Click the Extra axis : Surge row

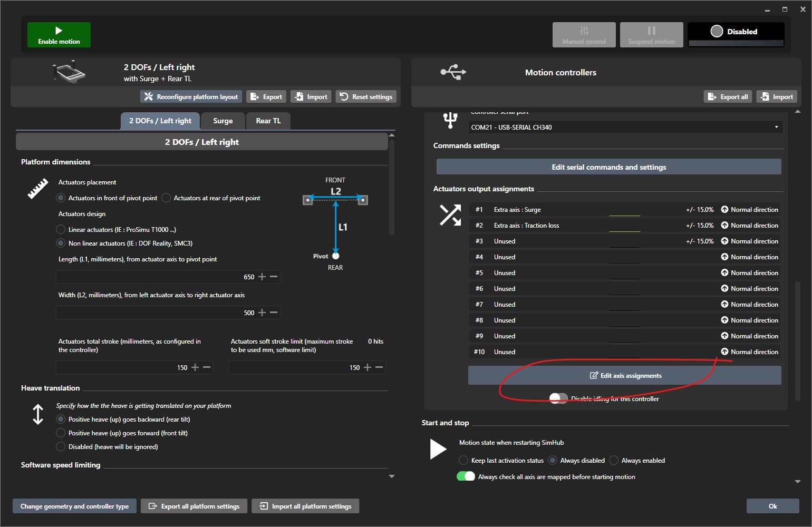click(625, 210)
